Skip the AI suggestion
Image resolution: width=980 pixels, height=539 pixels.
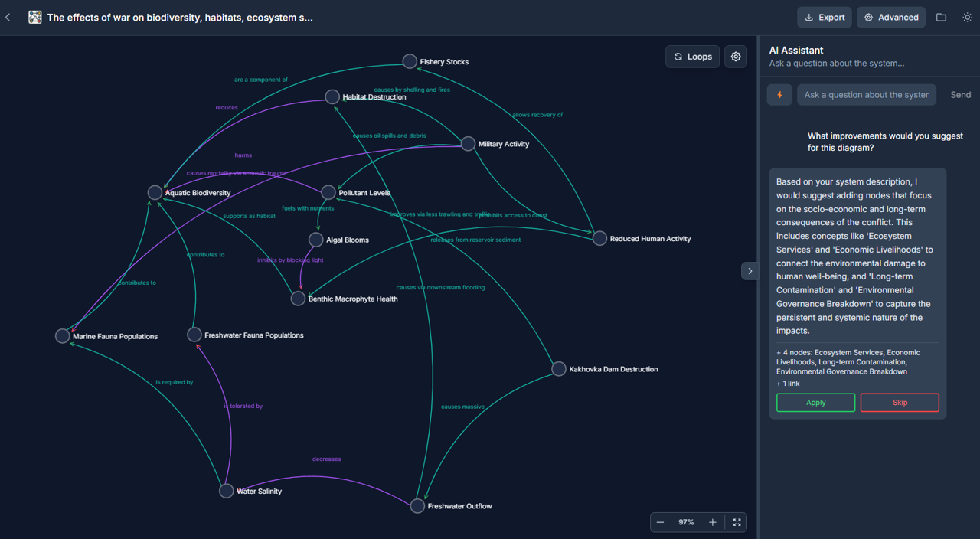pyautogui.click(x=900, y=403)
